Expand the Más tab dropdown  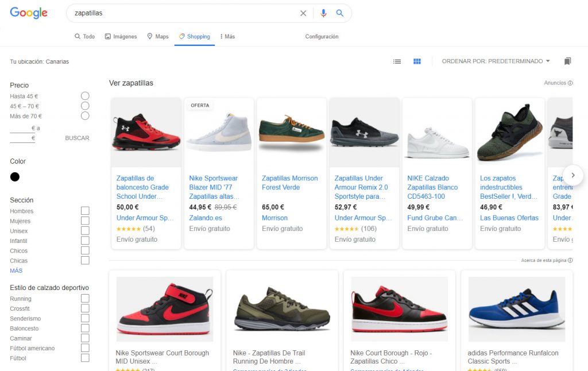229,36
